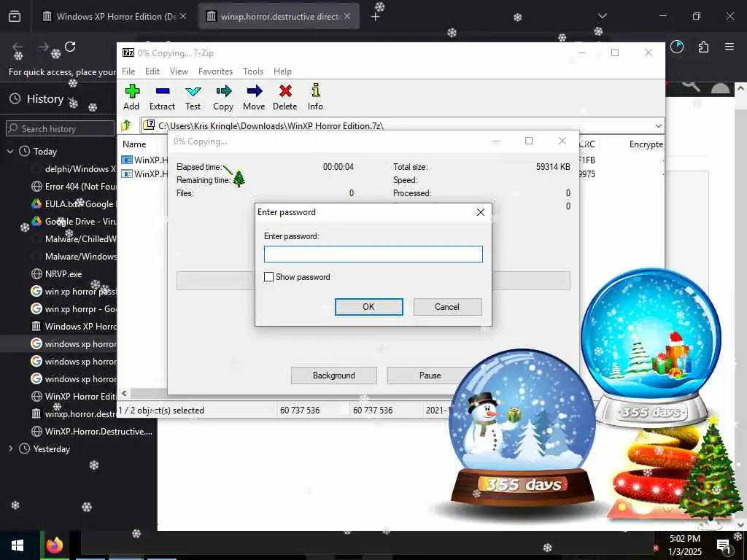Close the Windows XP Horror Edition tab
Viewport: 747px width, 560px height.
pos(183,16)
